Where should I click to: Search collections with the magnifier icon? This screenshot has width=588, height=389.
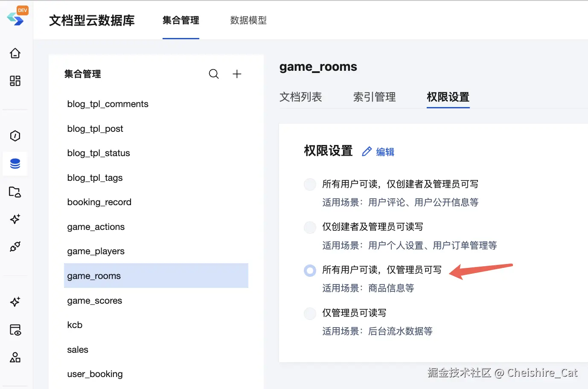(214, 74)
